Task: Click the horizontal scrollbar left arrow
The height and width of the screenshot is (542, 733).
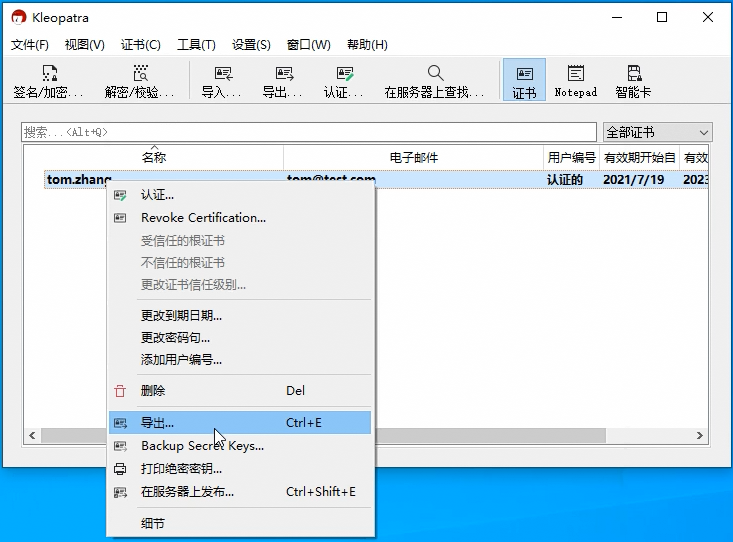Action: [32, 435]
